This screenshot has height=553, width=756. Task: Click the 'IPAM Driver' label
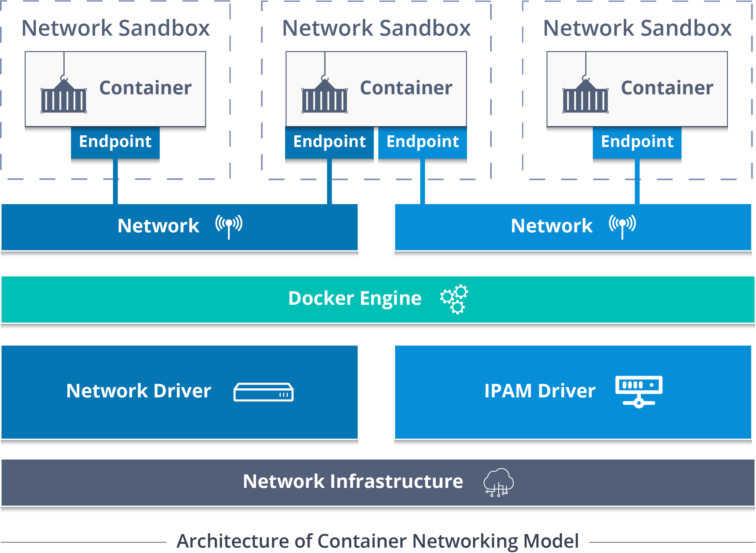(x=540, y=391)
